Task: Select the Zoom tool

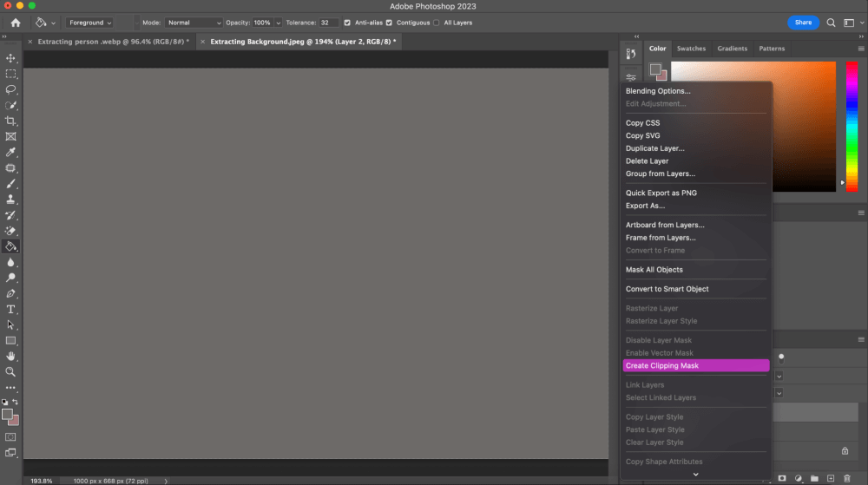Action: [11, 371]
